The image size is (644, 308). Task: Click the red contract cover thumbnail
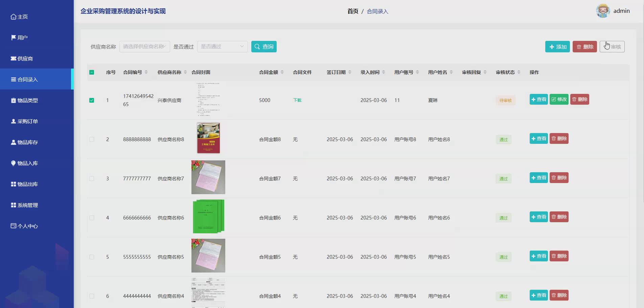[x=208, y=138]
